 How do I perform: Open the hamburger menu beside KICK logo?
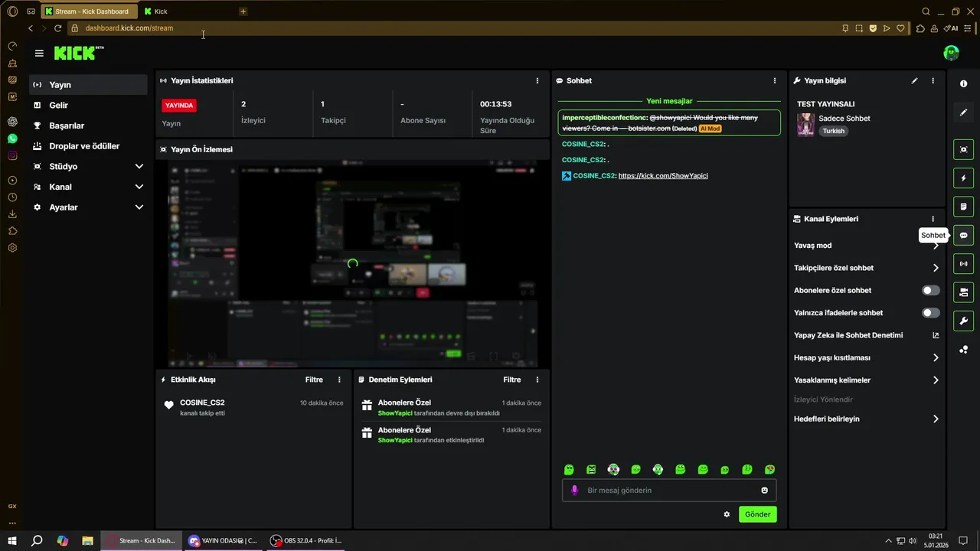point(39,54)
